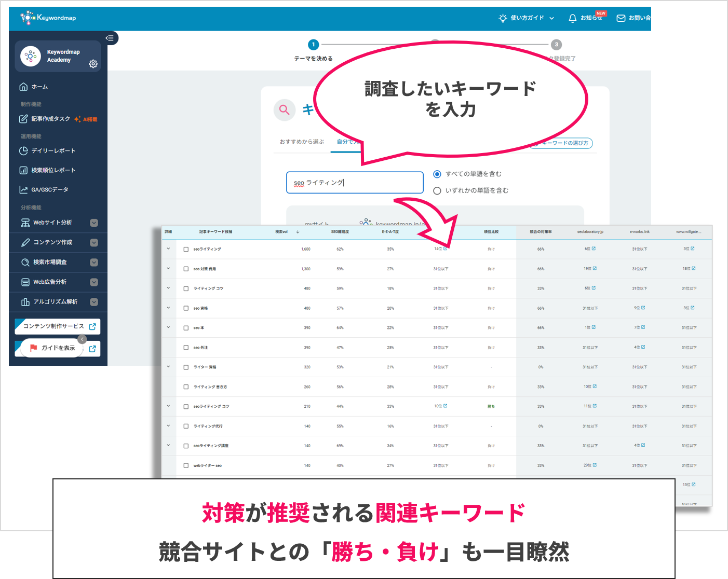Click the keyword input field
Viewport: 728px width, 579px height.
pos(355,183)
